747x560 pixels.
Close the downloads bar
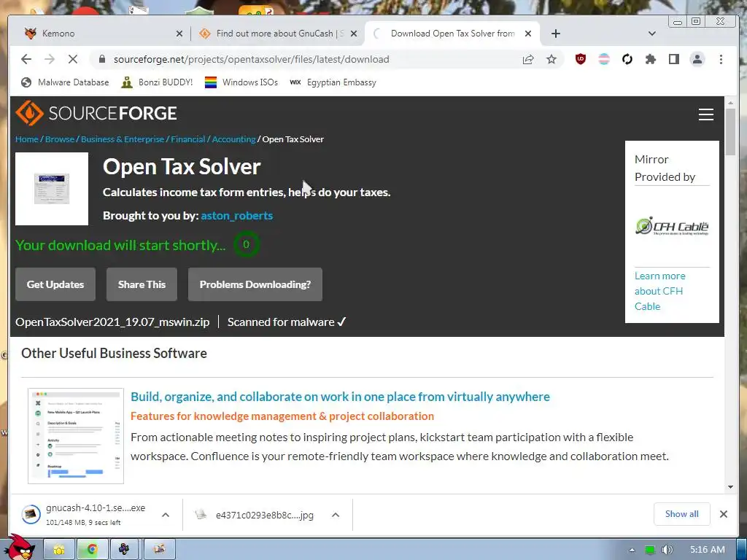click(x=723, y=514)
